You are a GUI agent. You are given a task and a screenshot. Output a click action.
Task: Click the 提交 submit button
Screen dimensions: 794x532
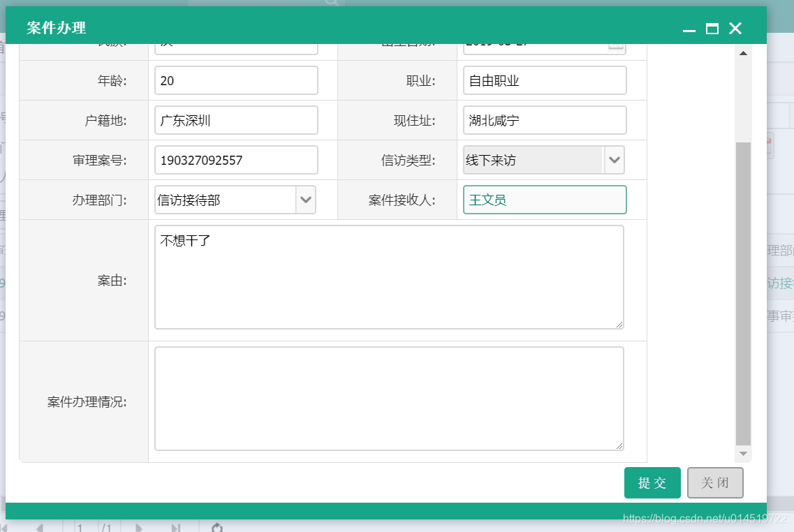tap(652, 482)
